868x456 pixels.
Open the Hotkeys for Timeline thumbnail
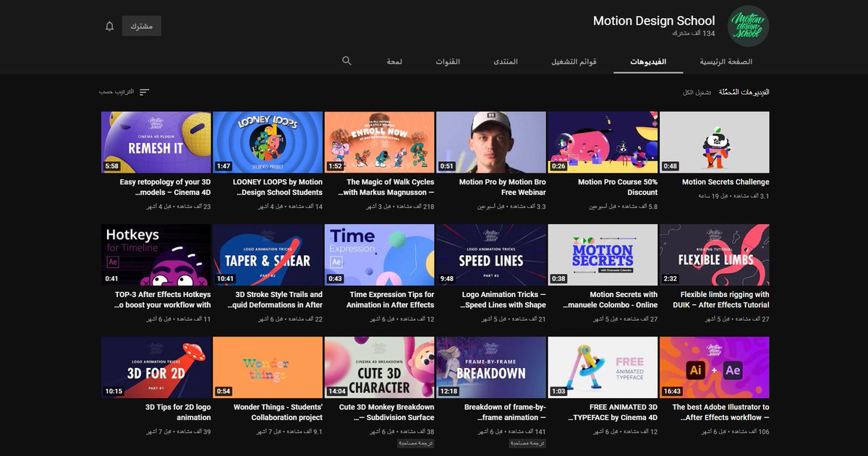click(156, 255)
